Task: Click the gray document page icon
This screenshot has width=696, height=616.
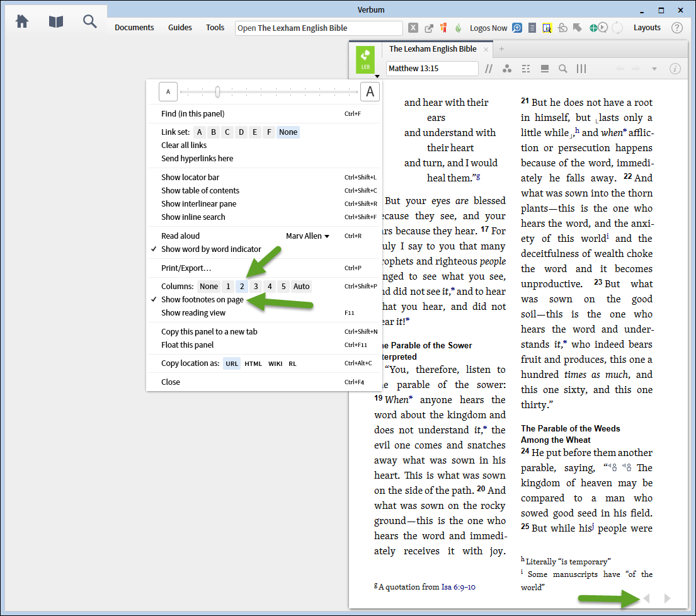Action: coord(532,28)
